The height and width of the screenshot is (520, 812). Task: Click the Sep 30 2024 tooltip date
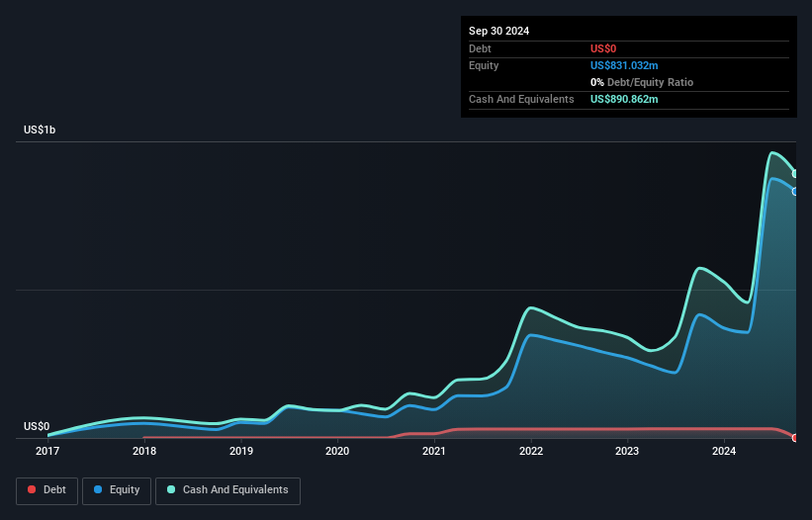point(498,31)
